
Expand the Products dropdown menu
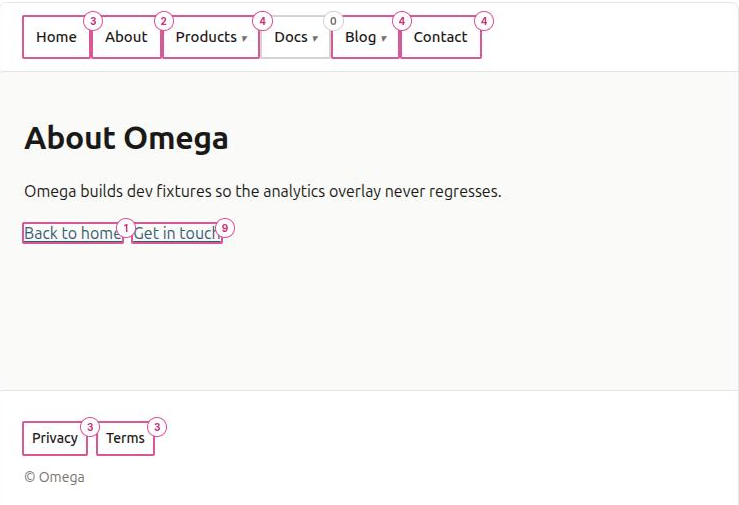click(x=211, y=37)
